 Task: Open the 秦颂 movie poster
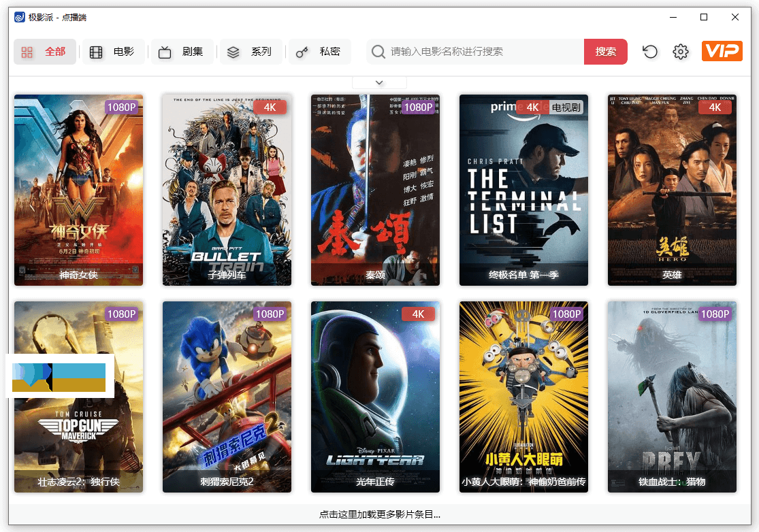point(375,190)
